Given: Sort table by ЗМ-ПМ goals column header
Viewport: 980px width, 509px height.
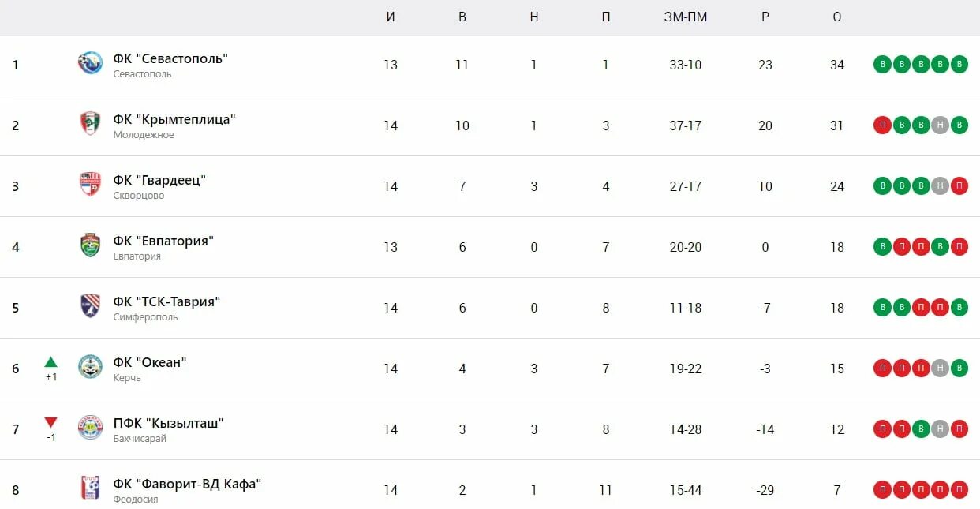Looking at the screenshot, I should coord(686,17).
